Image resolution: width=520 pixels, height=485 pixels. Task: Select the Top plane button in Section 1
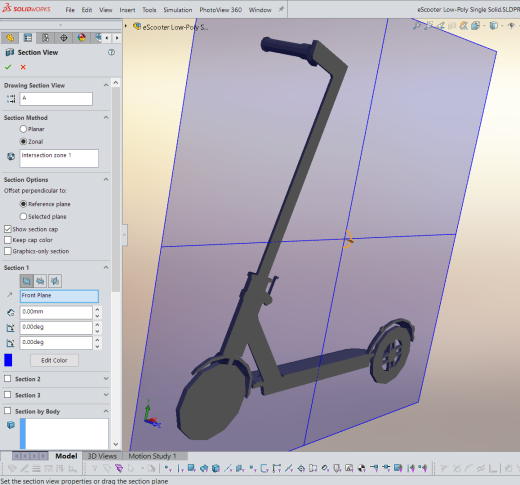pos(40,281)
